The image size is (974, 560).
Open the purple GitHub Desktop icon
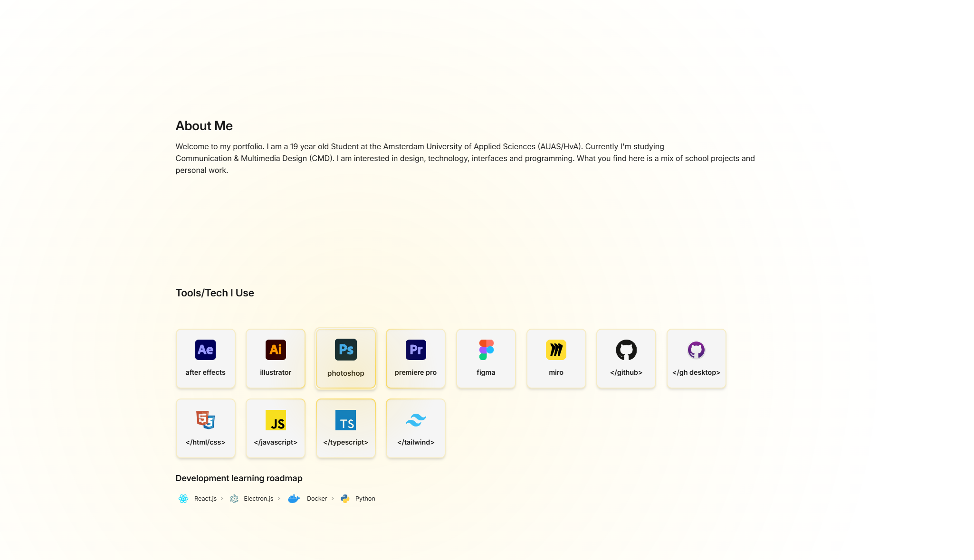pyautogui.click(x=696, y=350)
